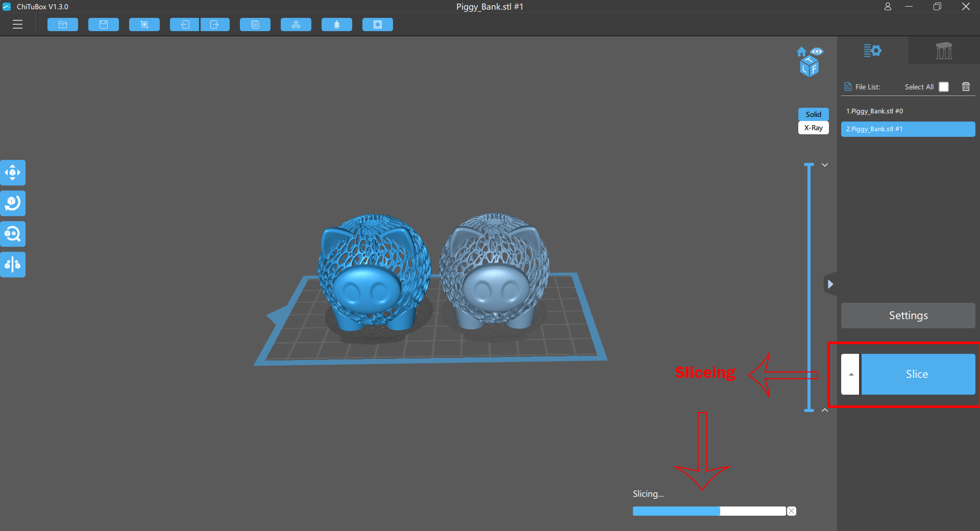Screen dimensions: 980x531
Task: Check the Select All checkbox
Action: (944, 87)
